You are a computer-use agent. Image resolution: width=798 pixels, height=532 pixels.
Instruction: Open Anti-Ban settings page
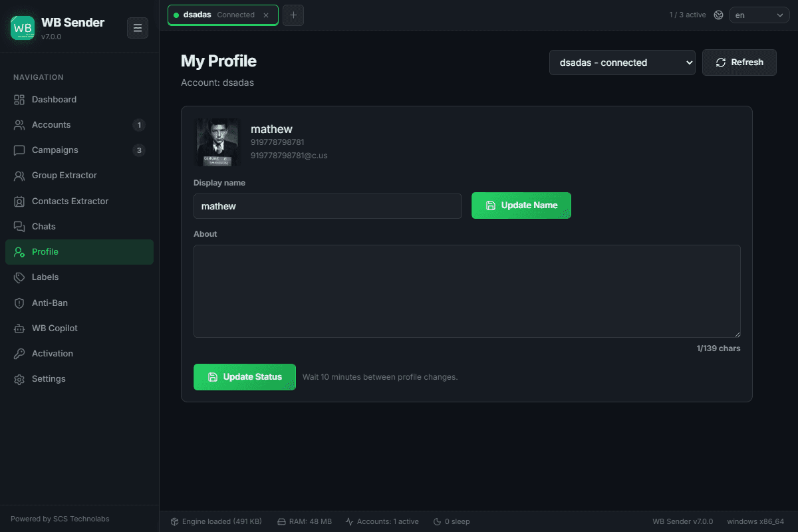80,303
